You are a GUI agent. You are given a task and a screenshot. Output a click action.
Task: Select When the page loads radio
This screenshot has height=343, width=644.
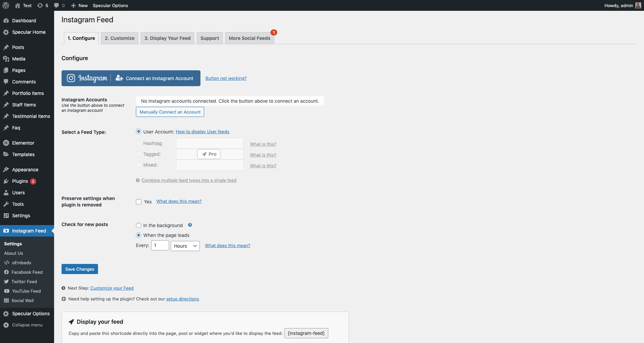(x=139, y=235)
